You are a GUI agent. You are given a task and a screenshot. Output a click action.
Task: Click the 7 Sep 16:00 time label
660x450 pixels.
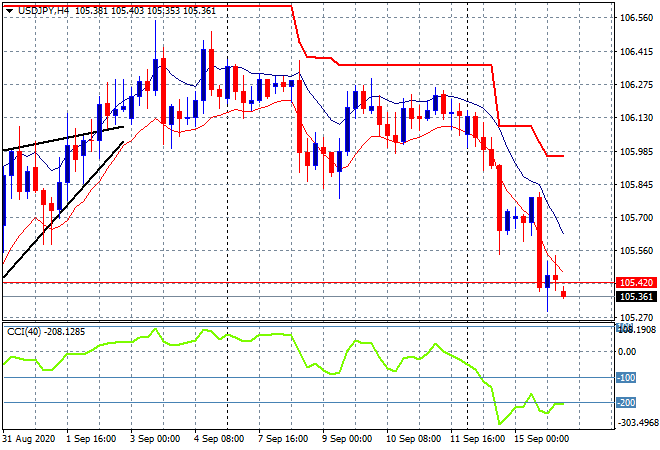(283, 439)
